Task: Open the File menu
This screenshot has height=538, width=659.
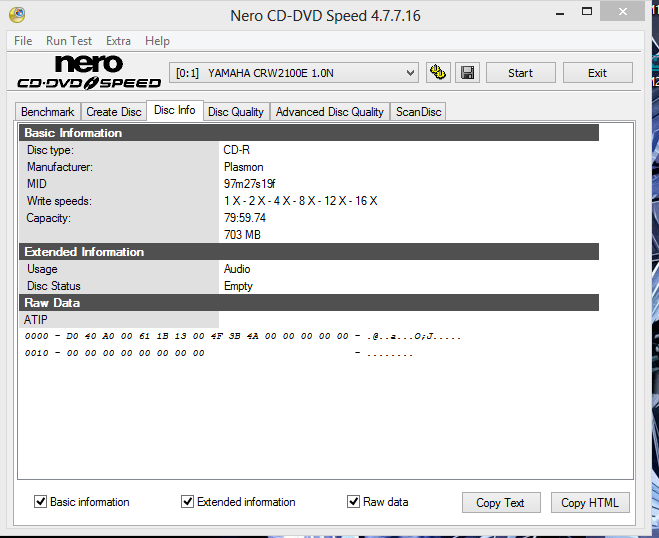Action: tap(23, 41)
